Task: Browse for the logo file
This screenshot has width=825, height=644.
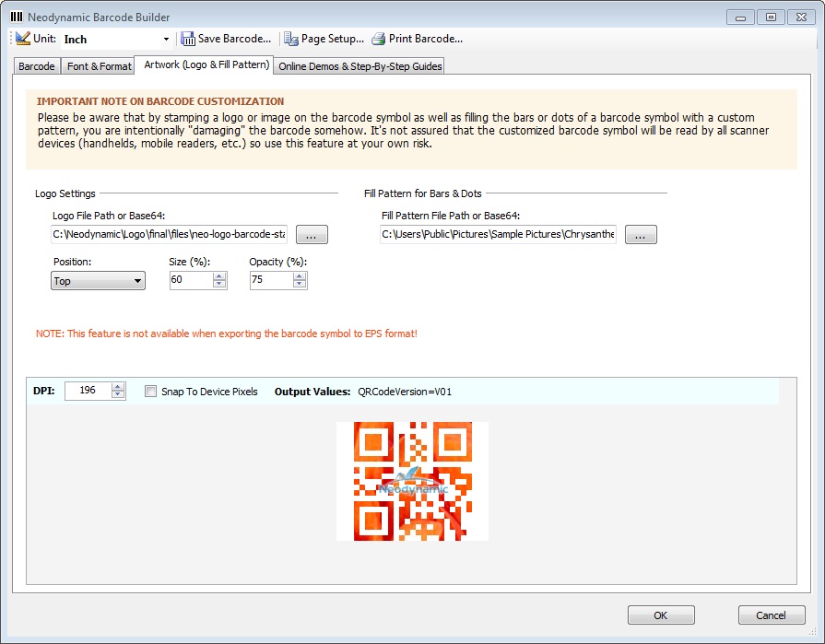Action: [x=312, y=234]
